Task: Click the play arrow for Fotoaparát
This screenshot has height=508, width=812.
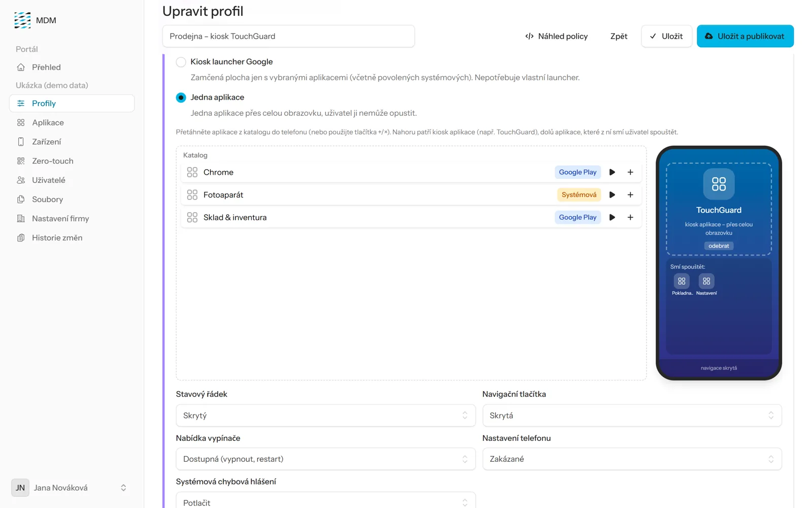Action: coord(612,195)
